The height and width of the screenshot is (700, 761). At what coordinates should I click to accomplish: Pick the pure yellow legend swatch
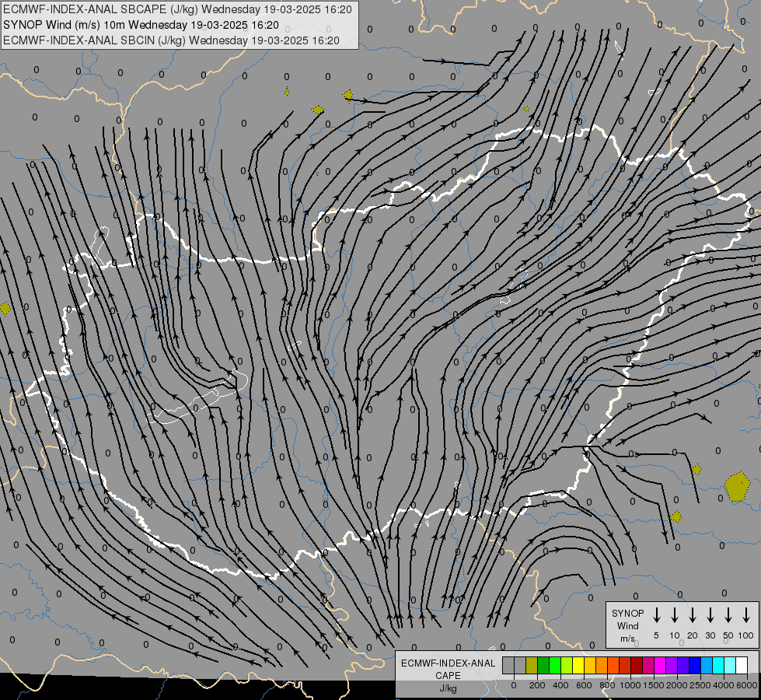tap(578, 665)
